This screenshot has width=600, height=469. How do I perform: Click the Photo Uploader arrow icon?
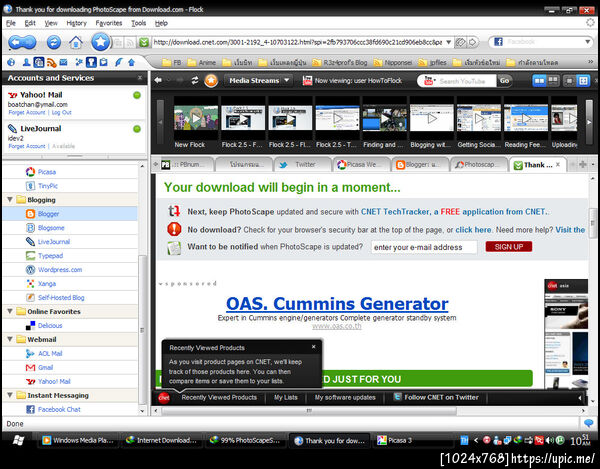click(x=131, y=62)
